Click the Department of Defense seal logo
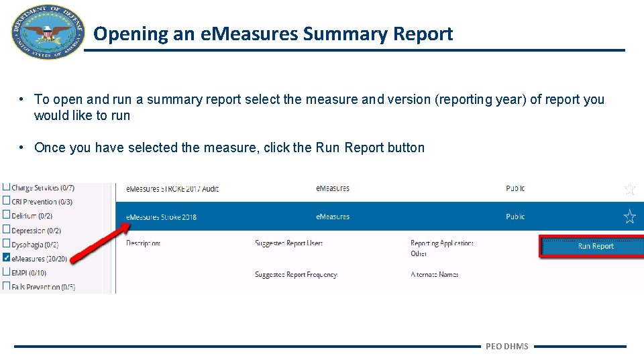 point(48,32)
